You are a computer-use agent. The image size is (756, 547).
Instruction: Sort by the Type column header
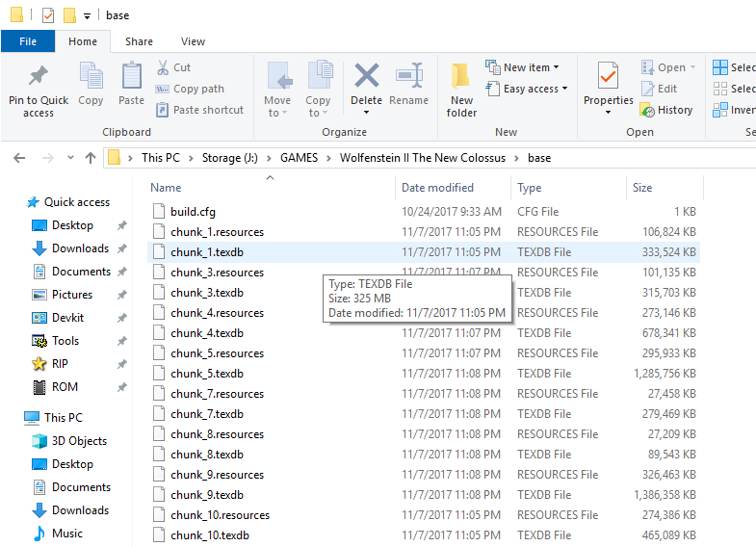(x=529, y=188)
